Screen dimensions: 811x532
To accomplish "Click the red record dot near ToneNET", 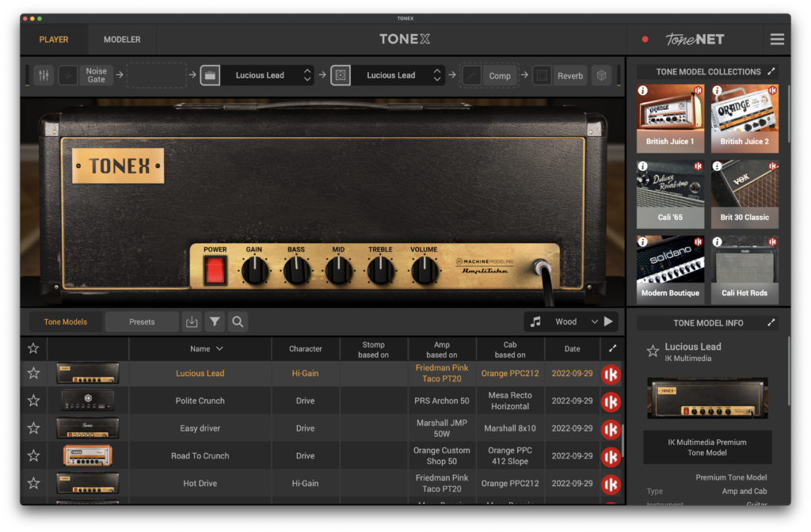I will pyautogui.click(x=645, y=40).
